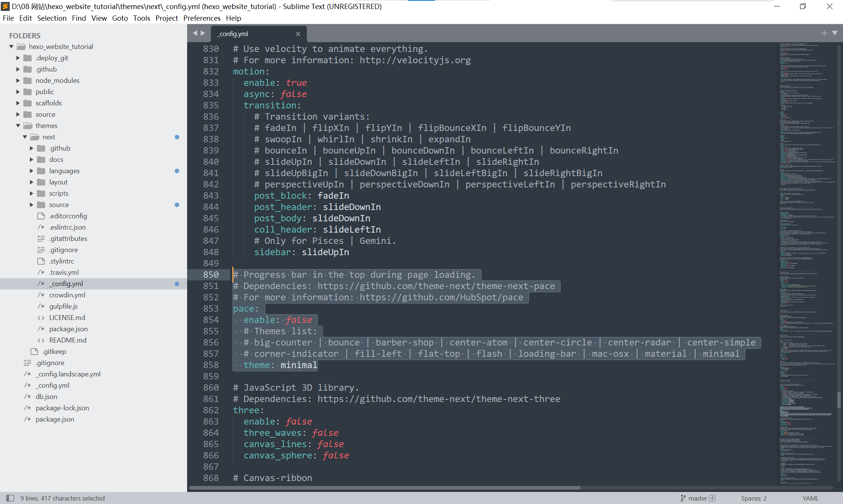
Task: Go to previous tab with left arrow
Action: coord(195,33)
